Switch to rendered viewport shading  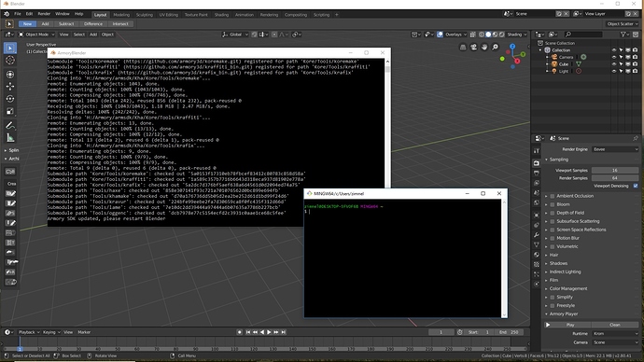pos(501,35)
